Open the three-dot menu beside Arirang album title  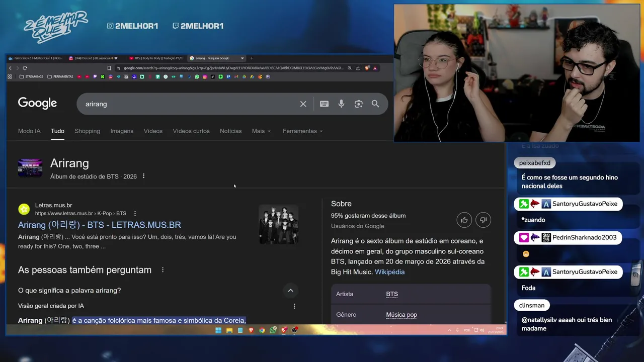click(143, 176)
